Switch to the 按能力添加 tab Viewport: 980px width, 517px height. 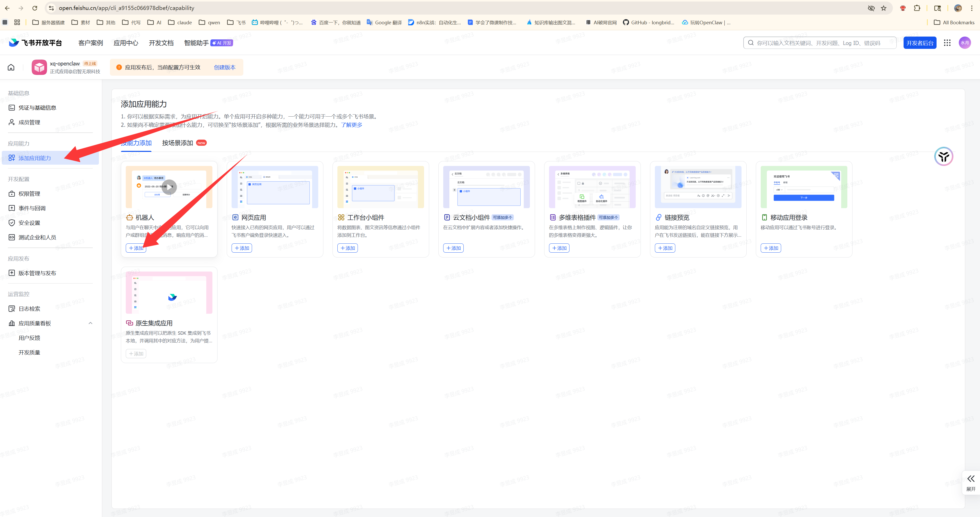[x=136, y=143]
